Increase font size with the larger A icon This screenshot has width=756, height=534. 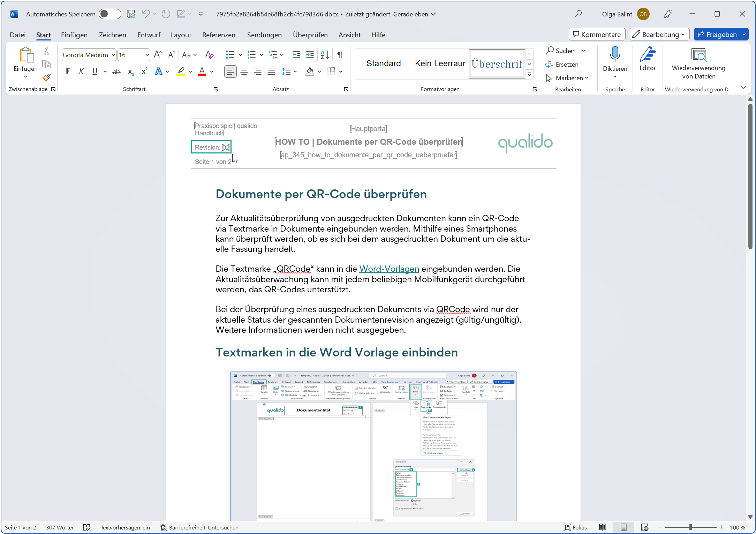(x=158, y=55)
